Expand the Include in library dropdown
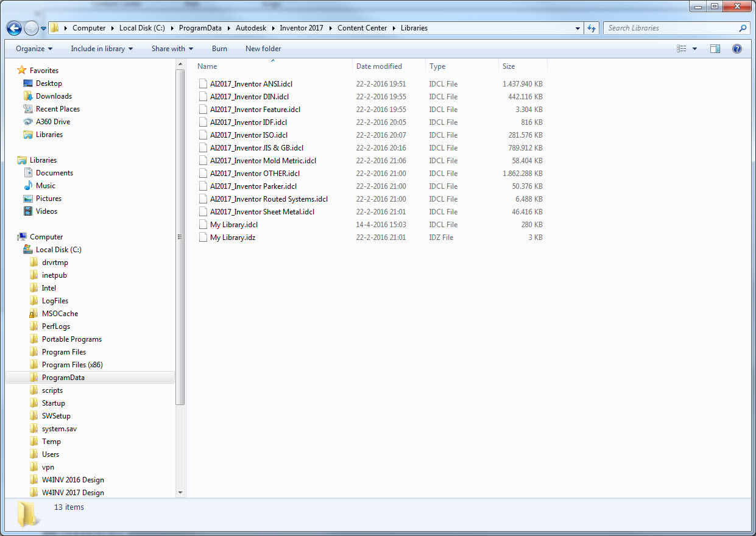 [102, 49]
